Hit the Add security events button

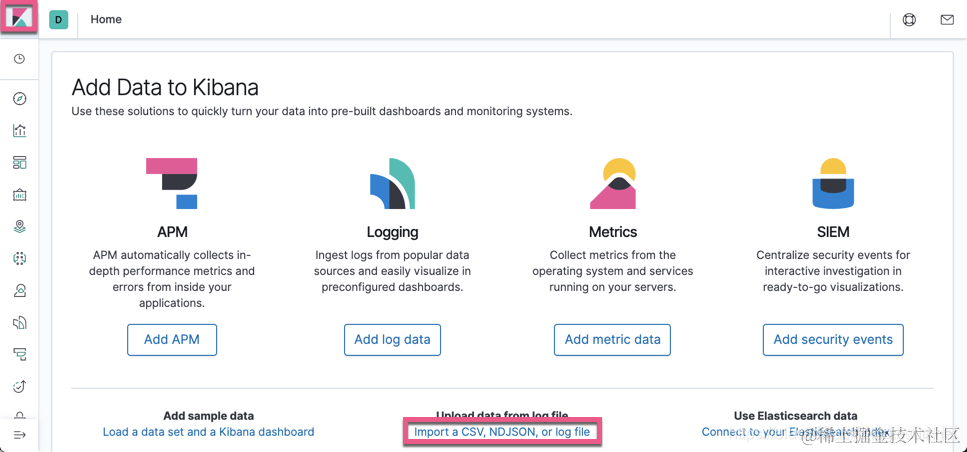pos(833,340)
